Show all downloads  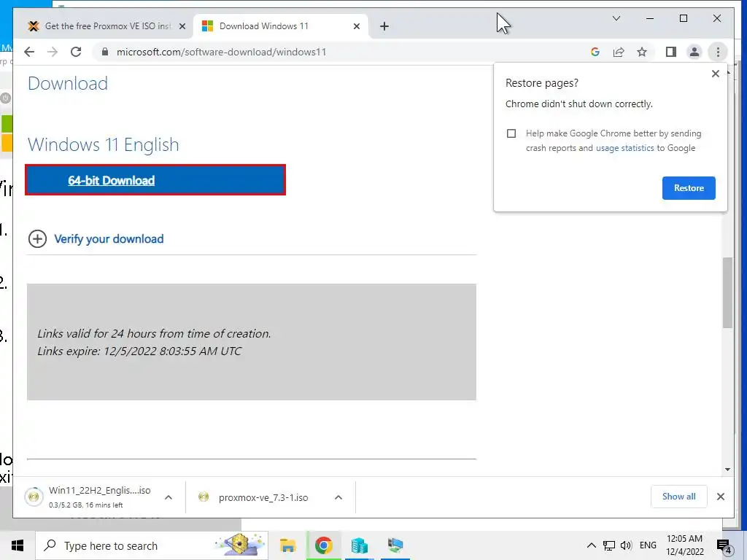pos(679,497)
